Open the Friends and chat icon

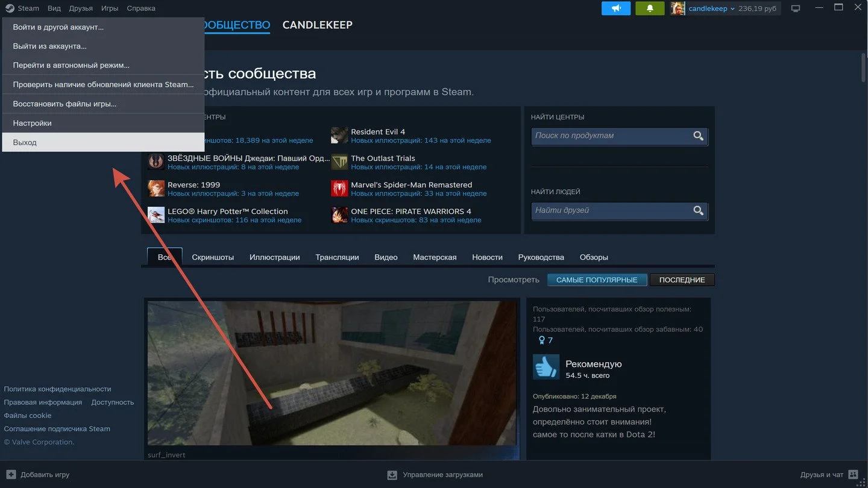(853, 474)
